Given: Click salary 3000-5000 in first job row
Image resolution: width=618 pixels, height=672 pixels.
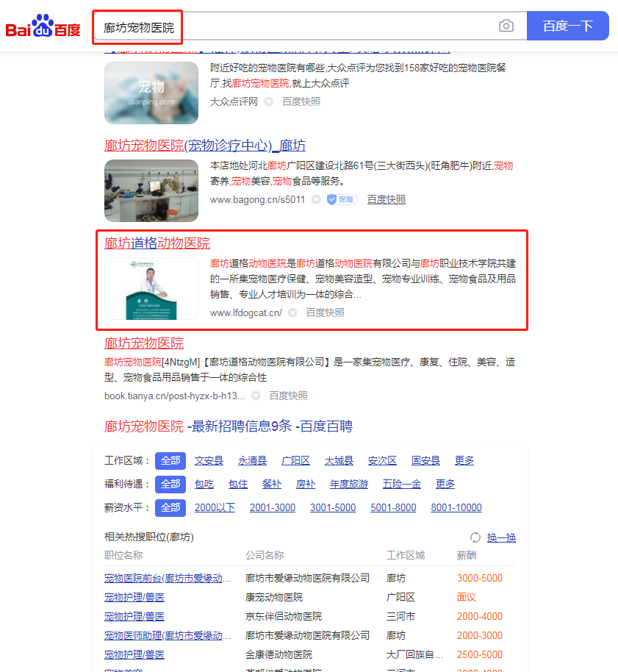Looking at the screenshot, I should tap(480, 578).
